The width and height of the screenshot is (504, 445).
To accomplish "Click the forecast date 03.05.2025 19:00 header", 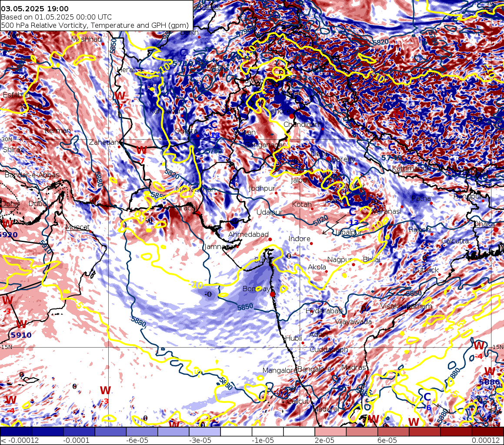I will (35, 9).
